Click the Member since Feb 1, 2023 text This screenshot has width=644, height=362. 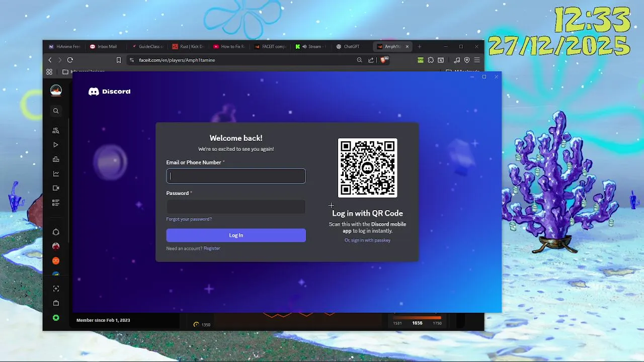coord(103,320)
